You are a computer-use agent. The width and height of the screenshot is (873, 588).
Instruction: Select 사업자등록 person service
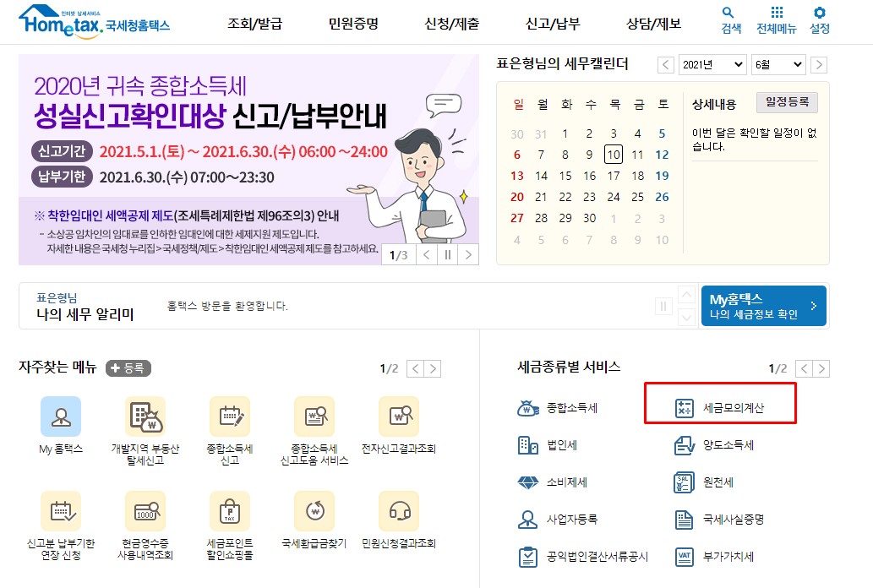tap(557, 520)
